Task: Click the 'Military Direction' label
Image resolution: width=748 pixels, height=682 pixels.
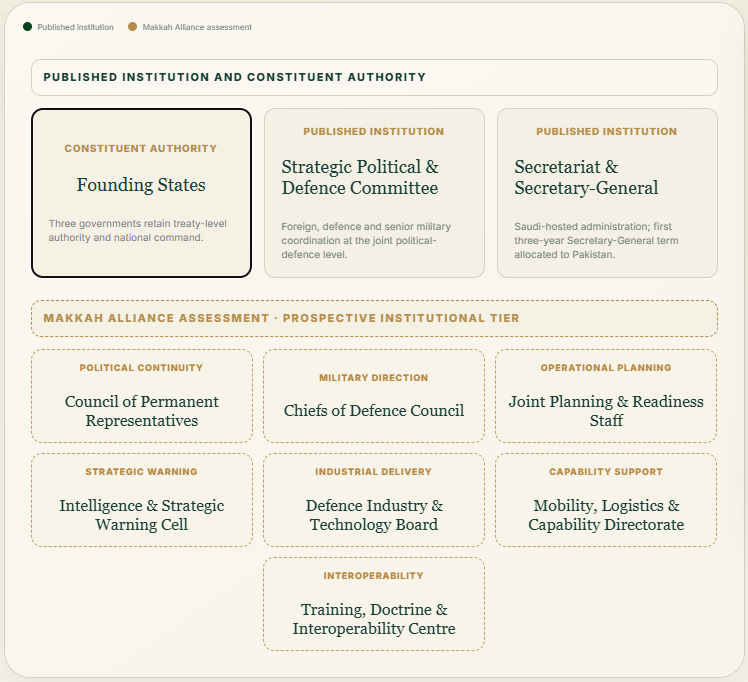Action: (374, 378)
